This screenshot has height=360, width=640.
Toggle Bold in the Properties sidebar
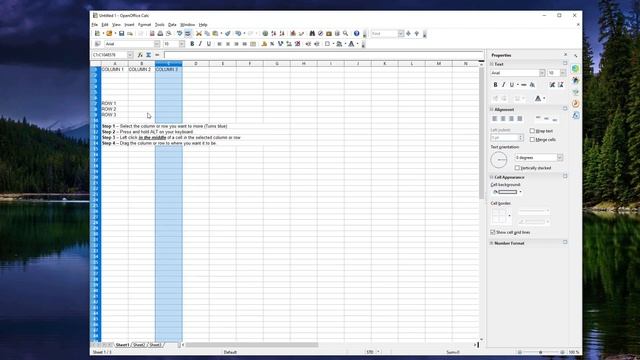click(496, 85)
